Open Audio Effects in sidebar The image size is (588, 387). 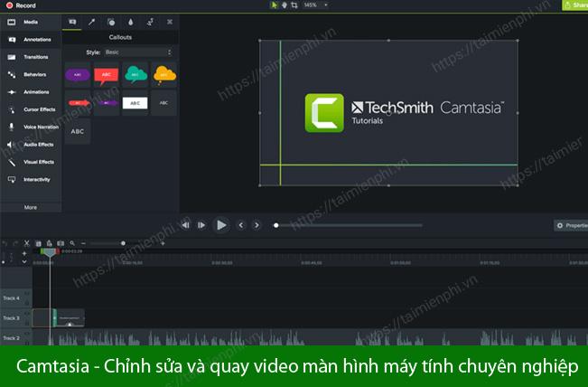click(x=31, y=145)
